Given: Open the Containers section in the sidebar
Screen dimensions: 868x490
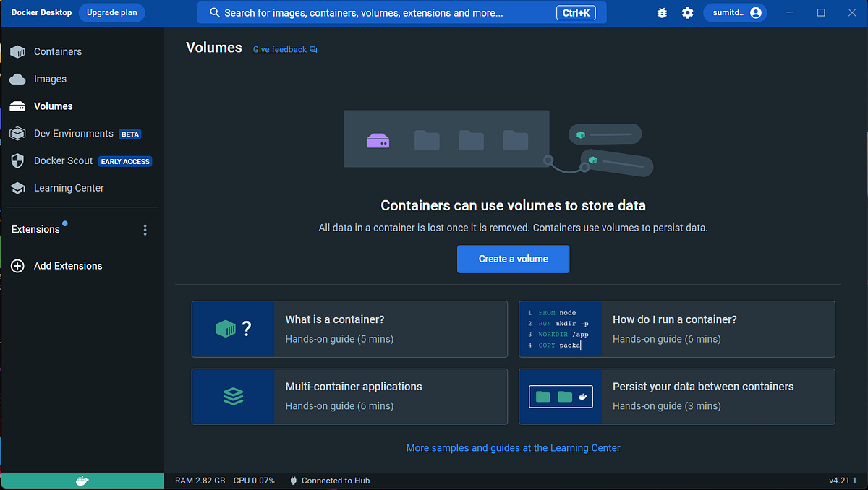Looking at the screenshot, I should click(58, 51).
